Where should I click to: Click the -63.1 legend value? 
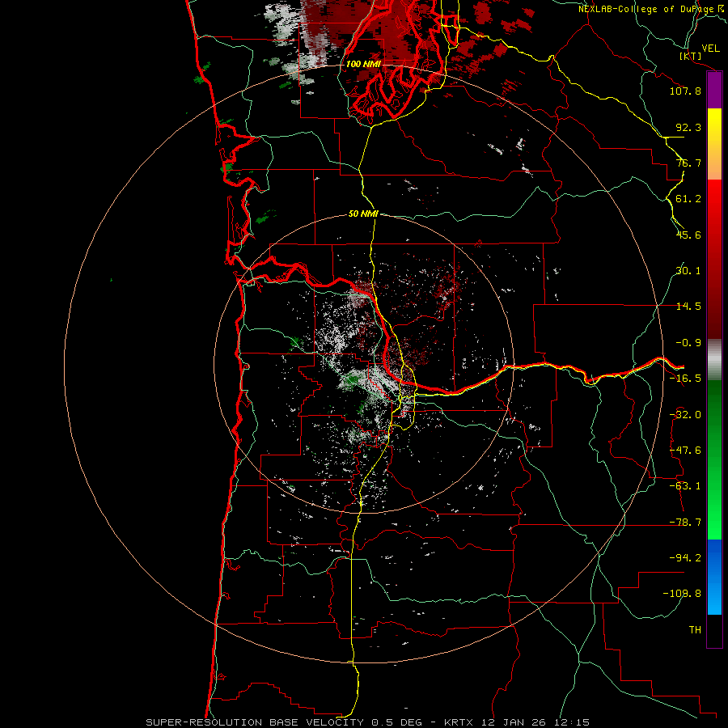pyautogui.click(x=685, y=486)
